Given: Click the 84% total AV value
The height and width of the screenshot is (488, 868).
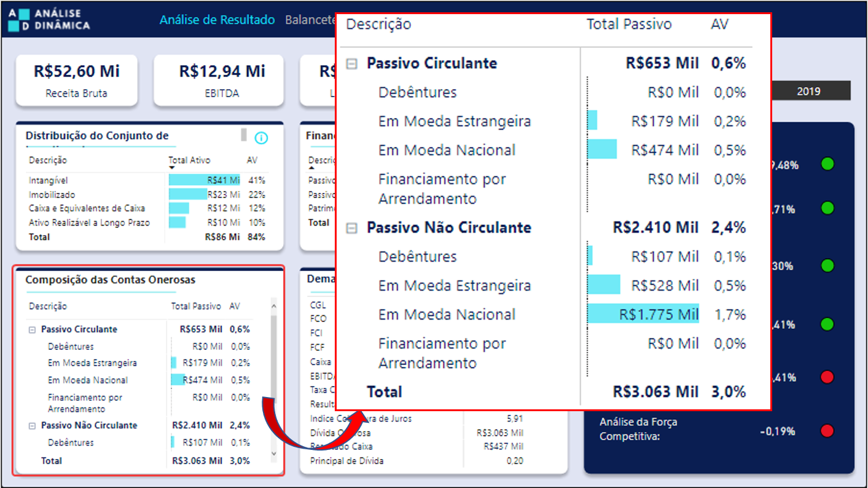Looking at the screenshot, I should (x=256, y=237).
